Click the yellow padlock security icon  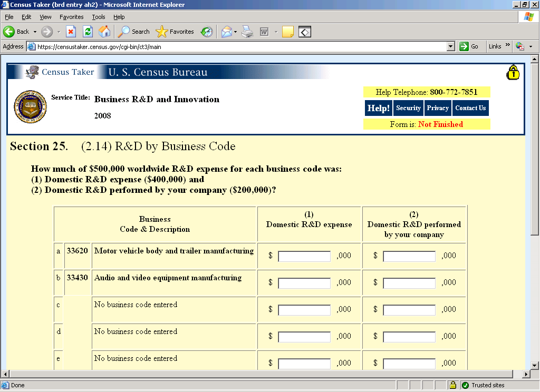coord(513,73)
